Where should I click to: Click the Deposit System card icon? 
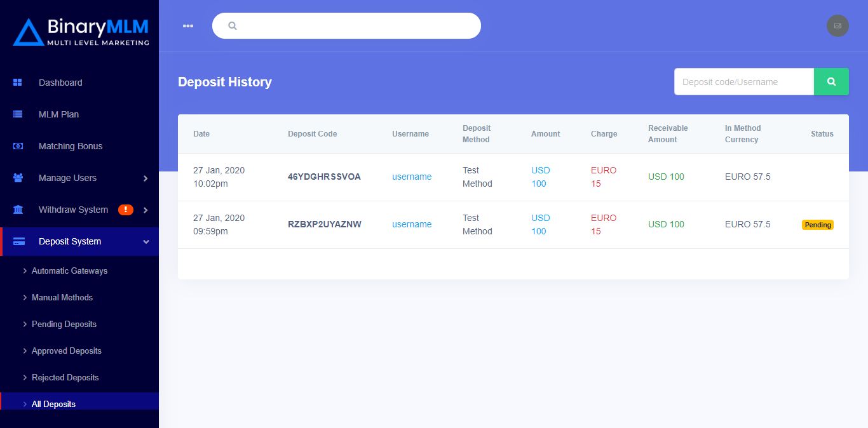click(x=19, y=241)
